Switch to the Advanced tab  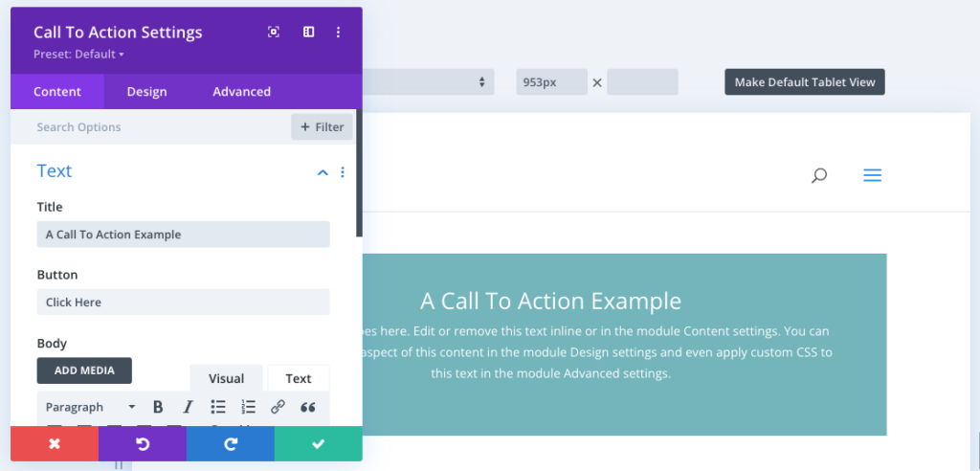tap(241, 92)
